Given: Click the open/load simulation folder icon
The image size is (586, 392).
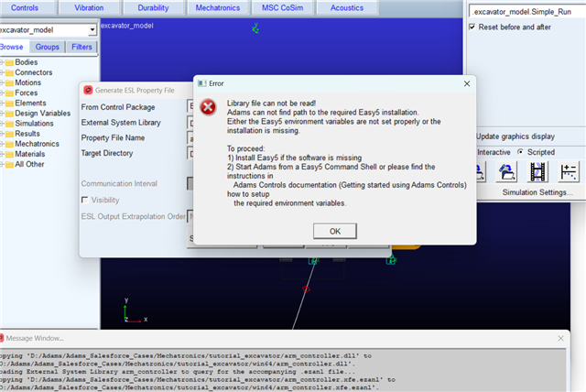Looking at the screenshot, I should tap(506, 172).
